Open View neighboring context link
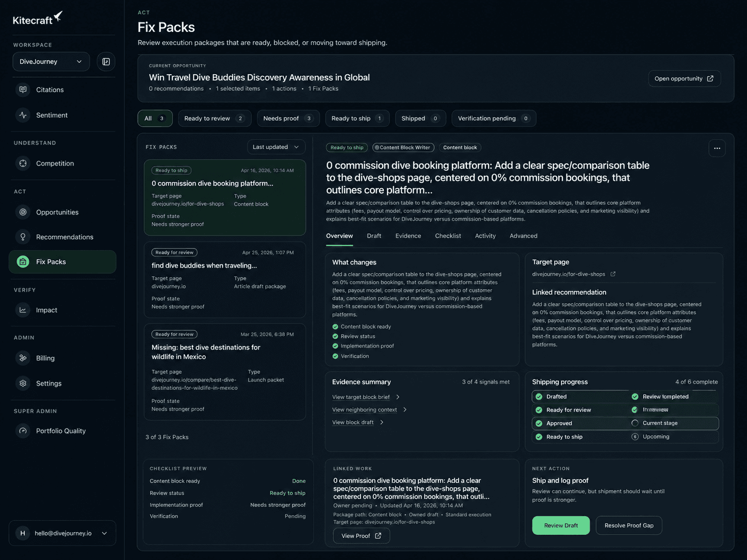Image resolution: width=747 pixels, height=560 pixels. (365, 409)
